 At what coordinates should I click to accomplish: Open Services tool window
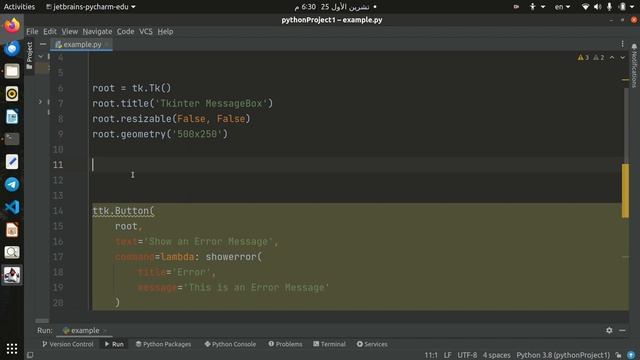click(372, 344)
